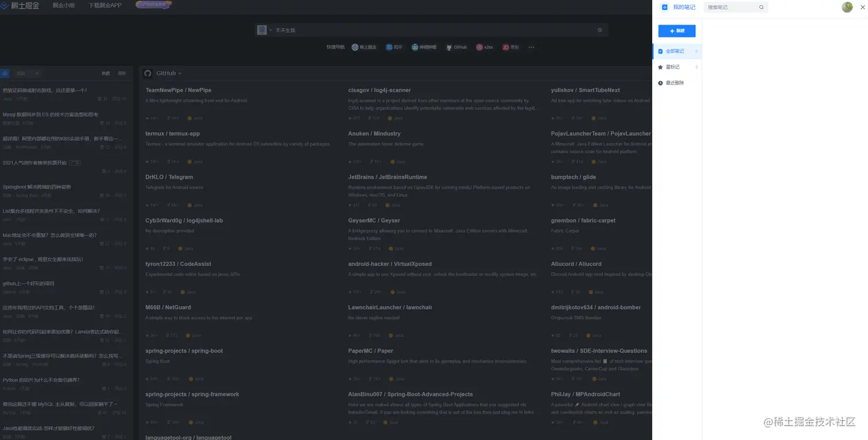Open tyron12233 / CodeAssist repository

pos(178,264)
